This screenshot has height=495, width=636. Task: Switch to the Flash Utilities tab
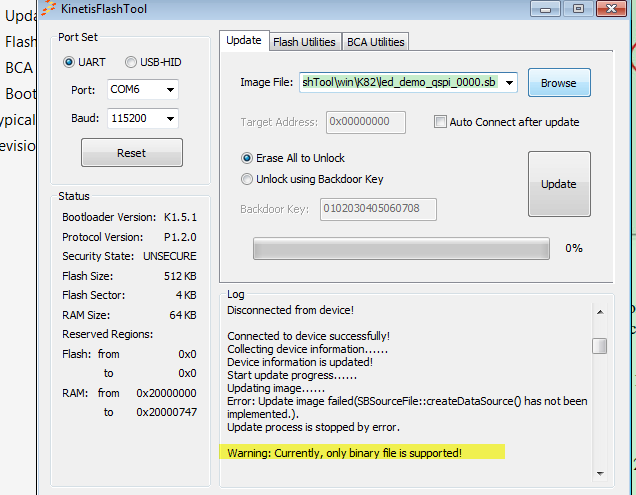[304, 42]
